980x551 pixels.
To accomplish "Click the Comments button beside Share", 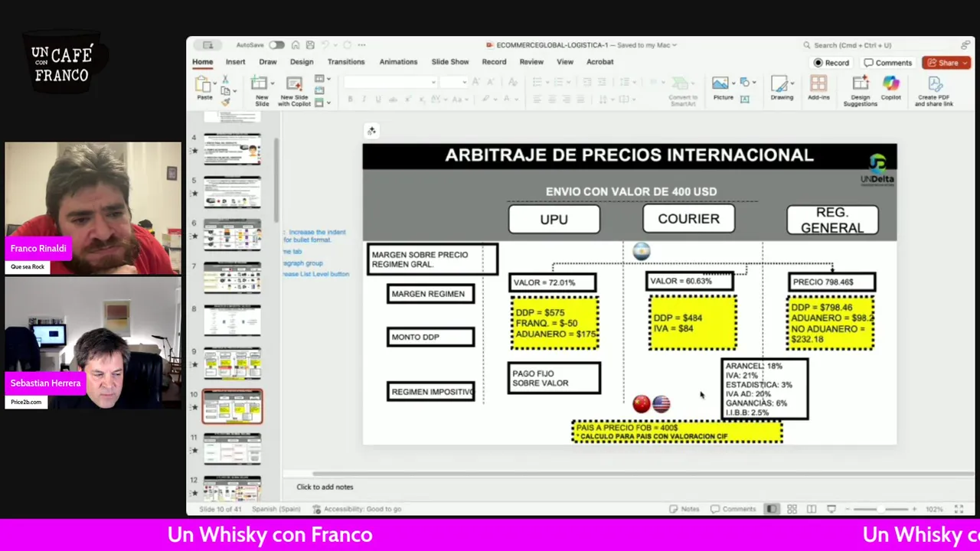I will tap(888, 63).
